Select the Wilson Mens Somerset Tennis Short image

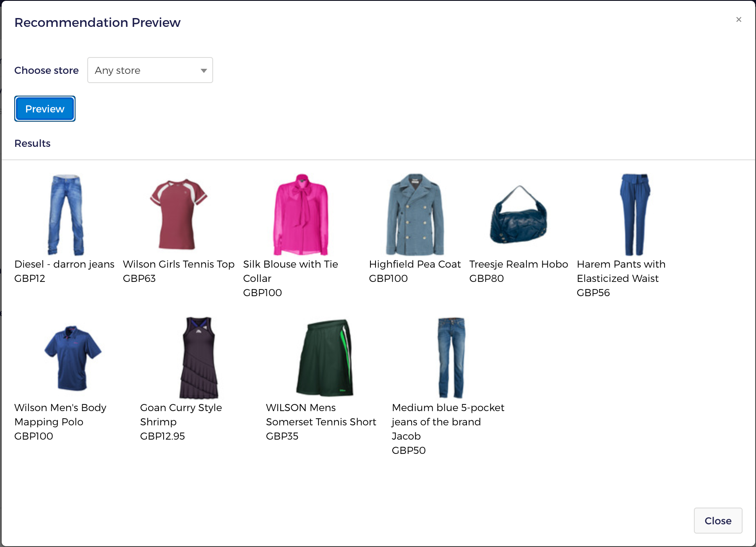(x=325, y=358)
